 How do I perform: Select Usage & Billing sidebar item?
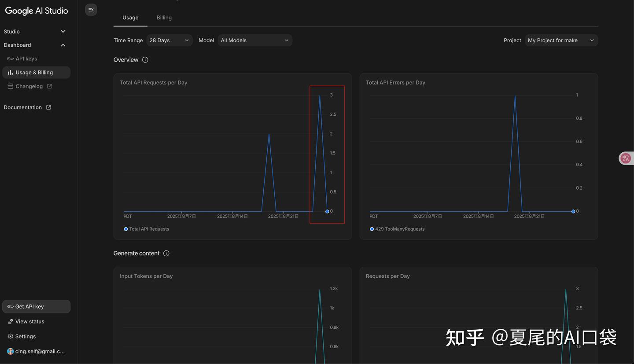36,72
